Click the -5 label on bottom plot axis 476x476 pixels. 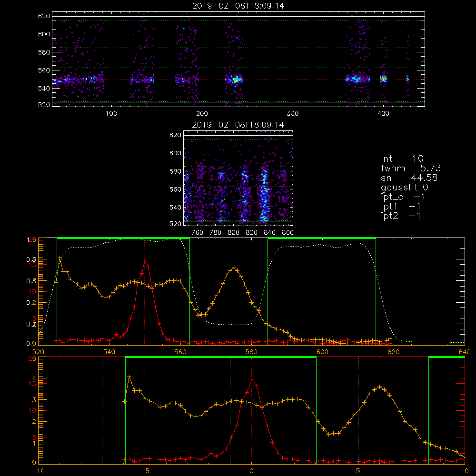pyautogui.click(x=145, y=471)
